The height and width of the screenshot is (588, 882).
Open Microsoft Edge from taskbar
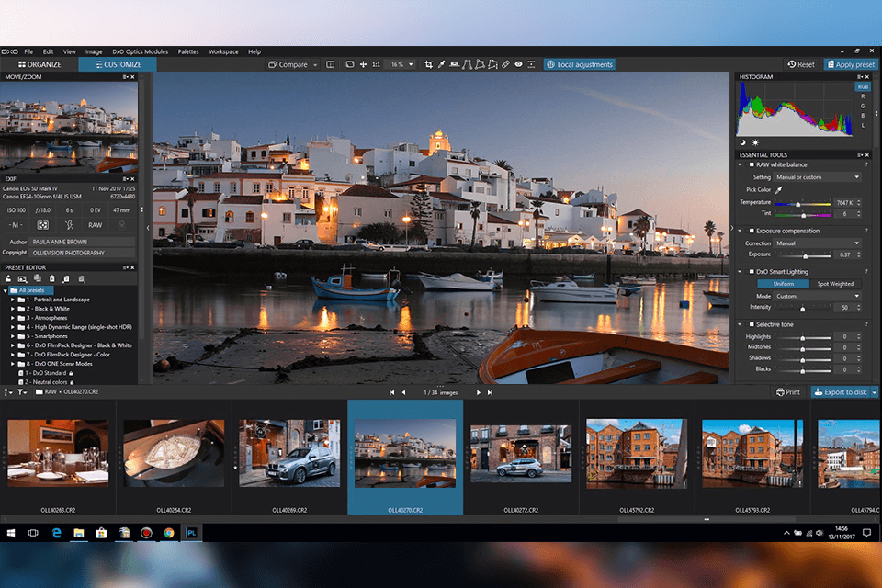coord(56,533)
